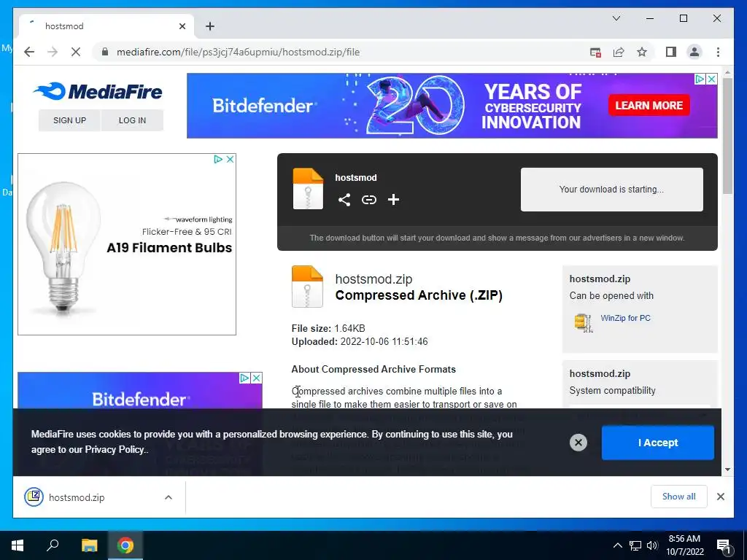747x560 pixels.
Task: Stop loading the page with the X button
Action: tap(76, 52)
